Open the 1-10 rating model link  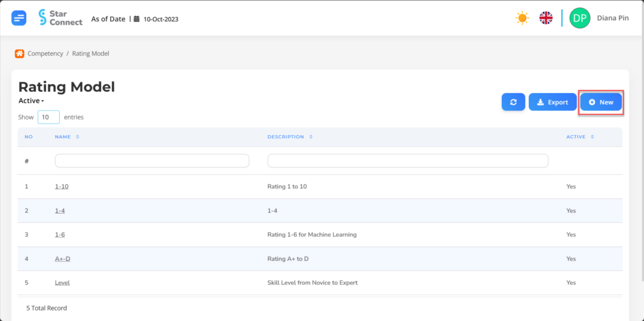click(62, 187)
